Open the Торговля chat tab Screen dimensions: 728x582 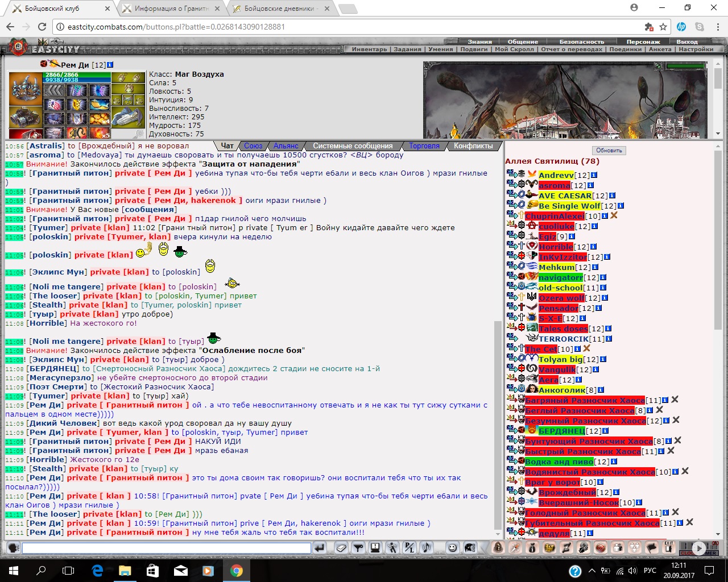(x=424, y=146)
